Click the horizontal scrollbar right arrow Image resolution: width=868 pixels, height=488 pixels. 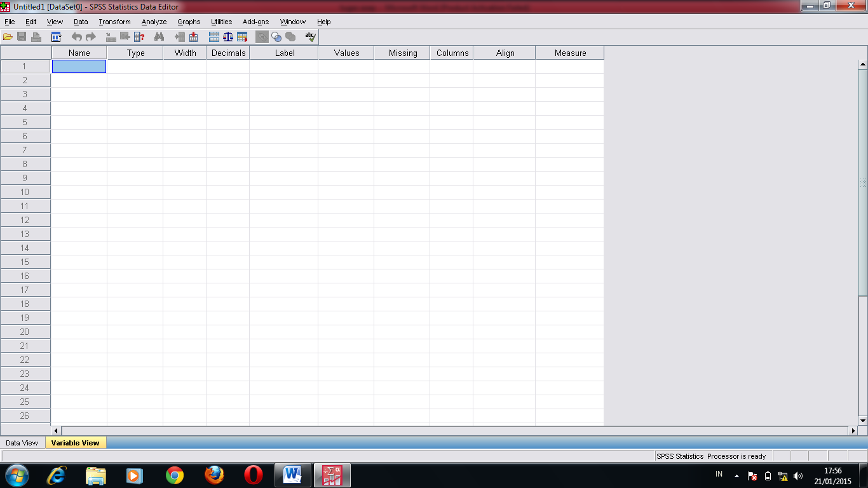pyautogui.click(x=853, y=431)
